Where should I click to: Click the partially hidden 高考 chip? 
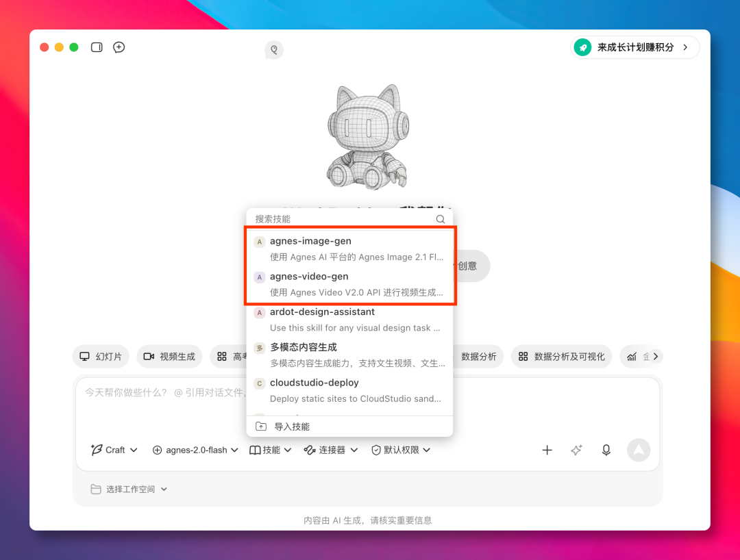point(229,357)
